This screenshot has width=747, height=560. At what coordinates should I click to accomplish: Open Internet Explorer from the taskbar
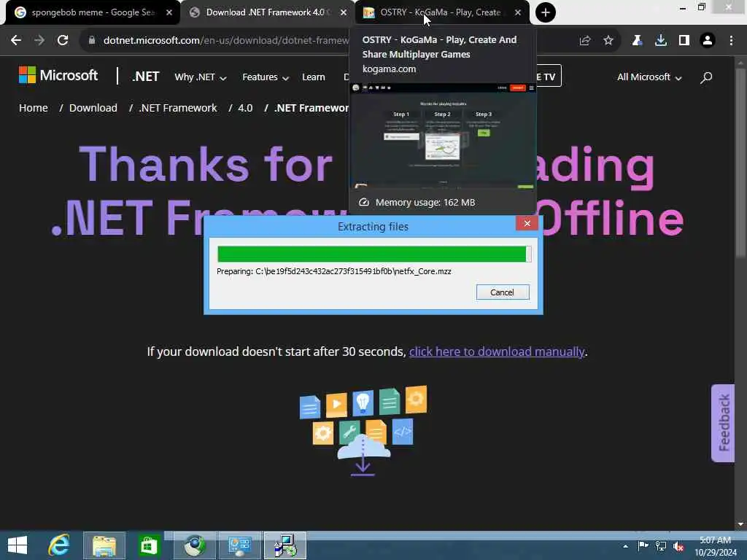click(59, 545)
